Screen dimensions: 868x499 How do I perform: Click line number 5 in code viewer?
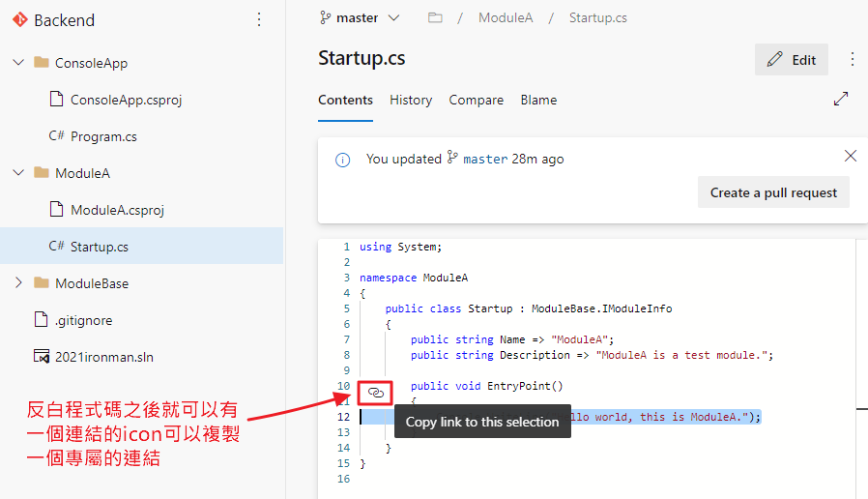pos(347,309)
